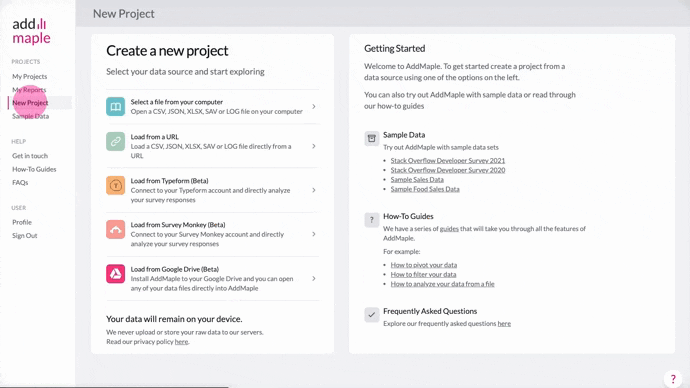690x388 pixels.
Task: Open the help question mark in the corner
Action: click(673, 379)
